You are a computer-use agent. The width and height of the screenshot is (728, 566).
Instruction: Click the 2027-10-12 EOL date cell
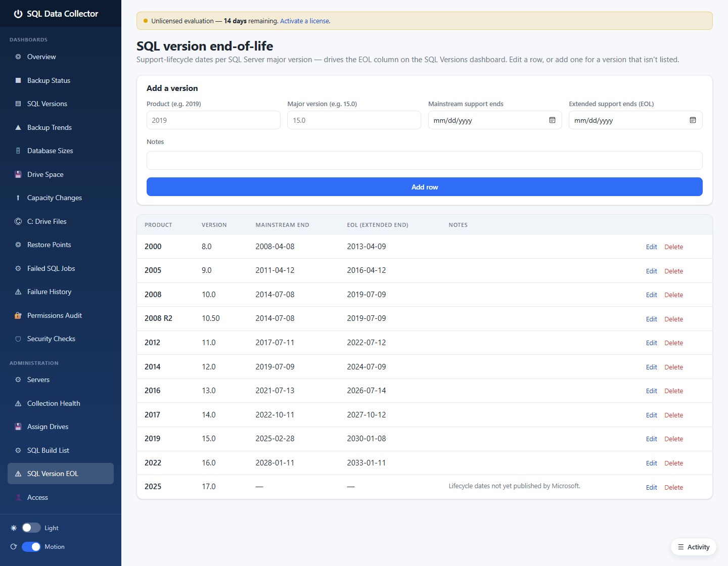367,415
